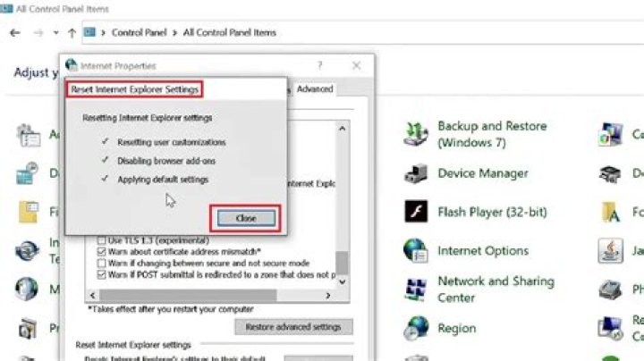Click the Back arrow in Control Panel window
The height and width of the screenshot is (361, 644).
pyautogui.click(x=15, y=32)
